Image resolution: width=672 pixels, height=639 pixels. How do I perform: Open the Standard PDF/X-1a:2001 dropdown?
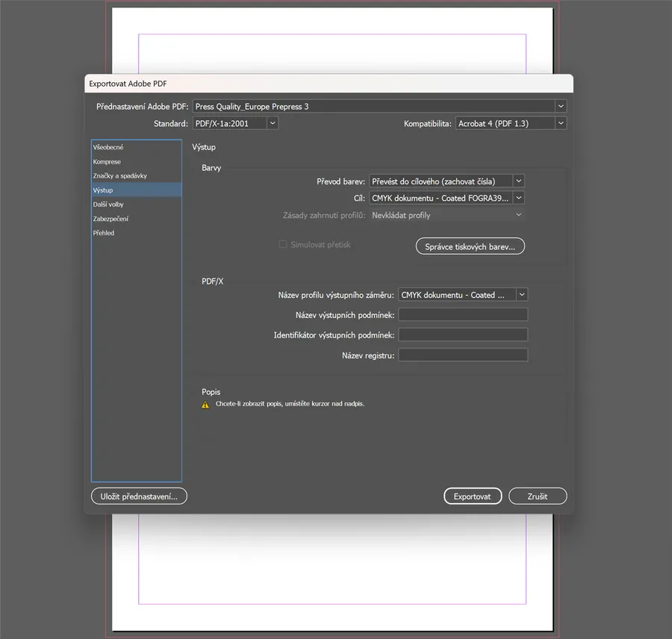(235, 123)
